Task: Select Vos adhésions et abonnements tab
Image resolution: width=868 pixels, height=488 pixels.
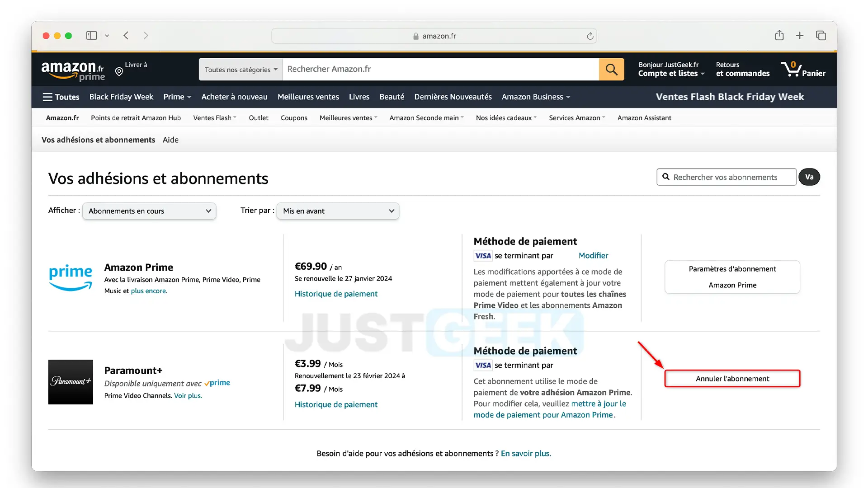Action: tap(98, 140)
